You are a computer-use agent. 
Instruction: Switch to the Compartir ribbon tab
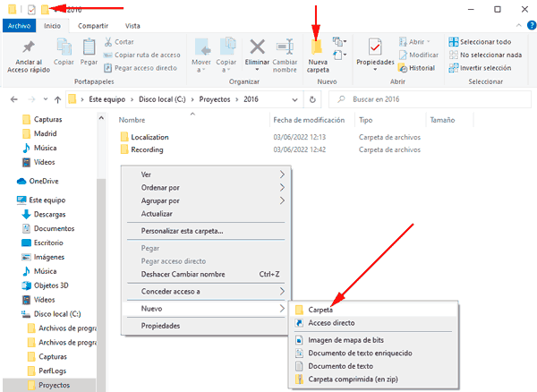coord(93,26)
